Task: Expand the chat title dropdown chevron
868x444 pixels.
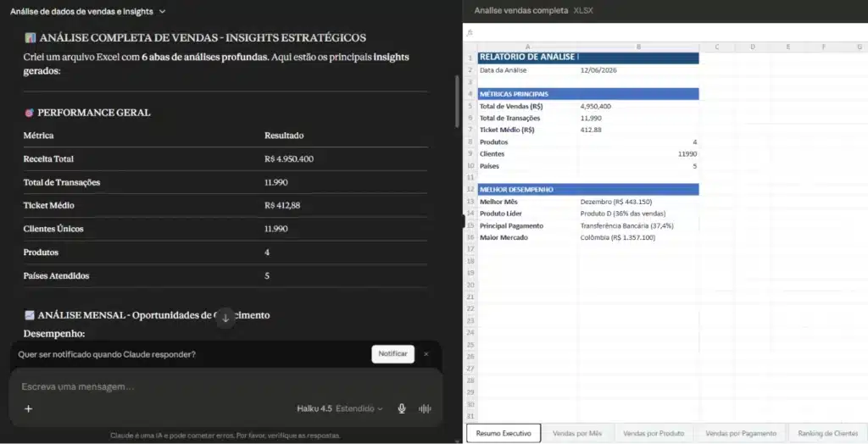Action: [x=162, y=11]
